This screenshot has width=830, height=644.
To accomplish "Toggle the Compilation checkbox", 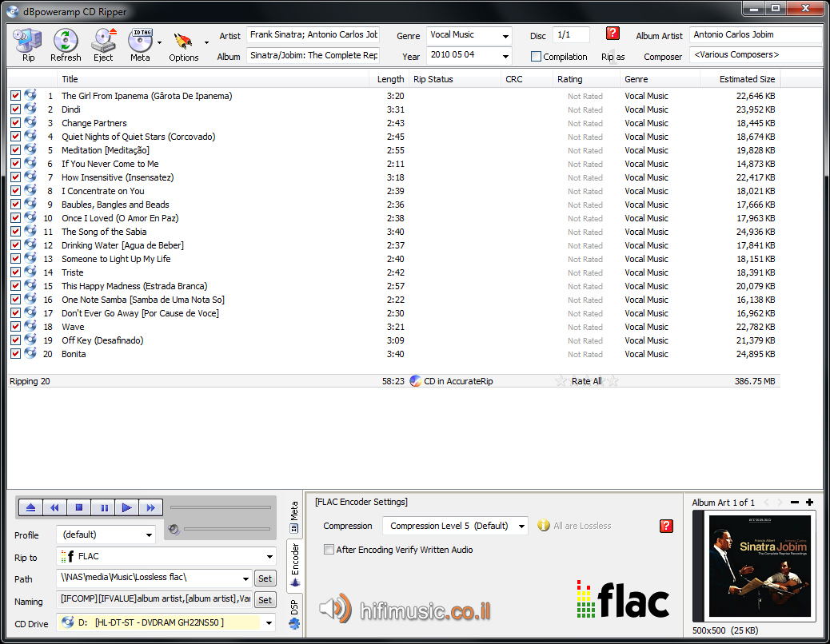I will click(x=537, y=57).
